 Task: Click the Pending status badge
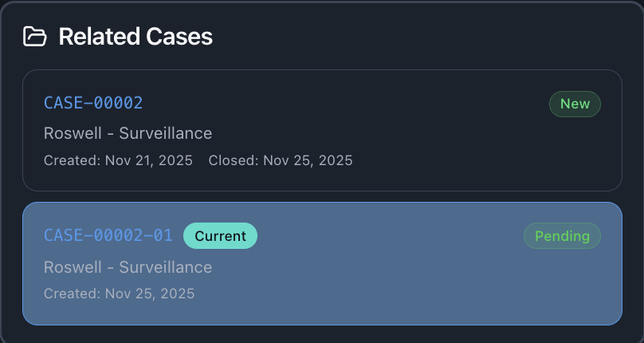562,235
